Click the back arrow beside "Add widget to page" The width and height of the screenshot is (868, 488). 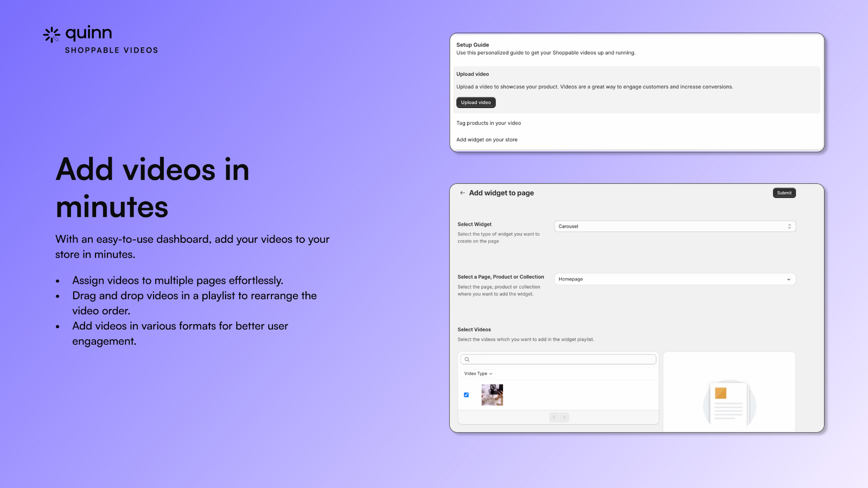(463, 192)
